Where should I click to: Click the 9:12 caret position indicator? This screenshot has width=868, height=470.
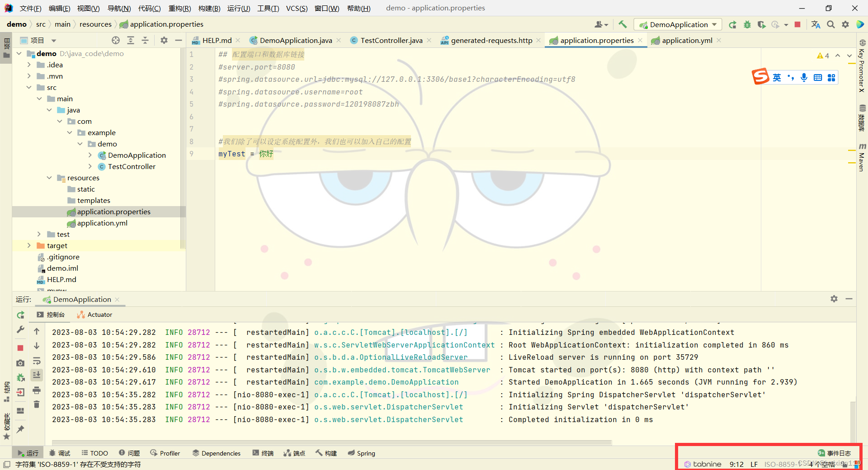tap(736, 464)
